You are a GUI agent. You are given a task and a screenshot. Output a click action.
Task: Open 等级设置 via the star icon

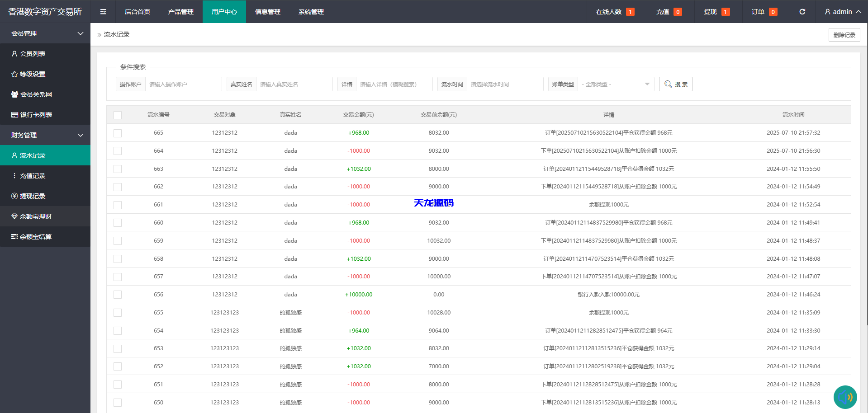(14, 74)
